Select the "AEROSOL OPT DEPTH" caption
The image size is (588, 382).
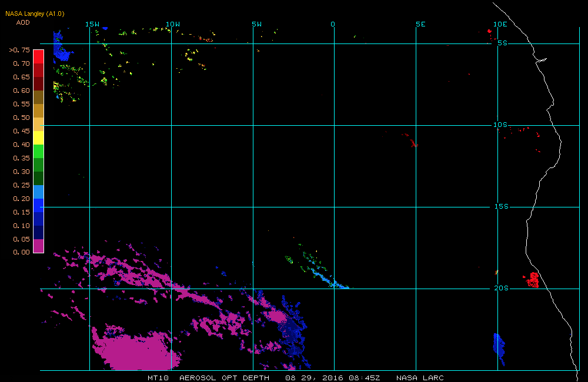point(224,378)
